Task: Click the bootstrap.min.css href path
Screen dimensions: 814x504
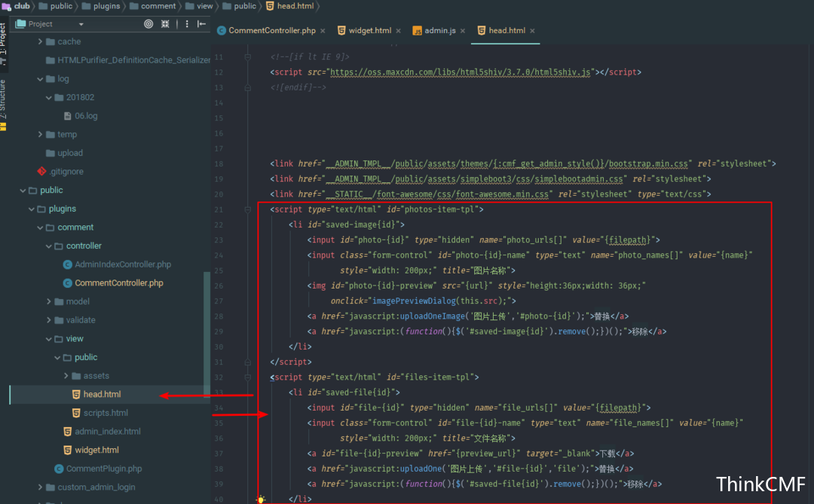Action: tap(506, 163)
